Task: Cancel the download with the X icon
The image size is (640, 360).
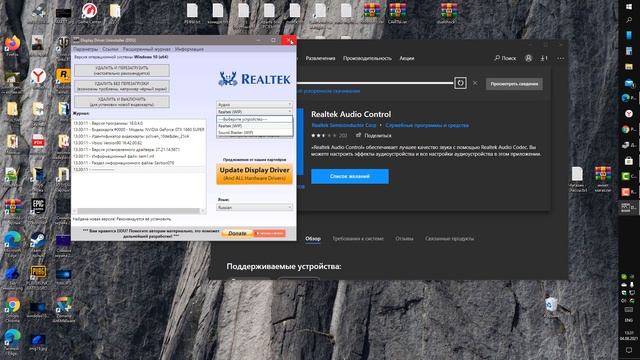Action: coord(475,83)
